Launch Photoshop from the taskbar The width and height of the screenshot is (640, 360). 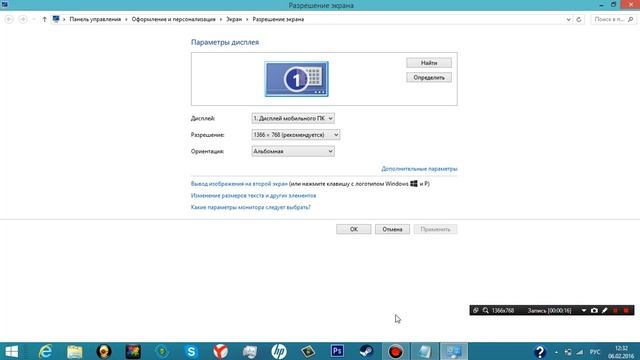[x=337, y=351]
